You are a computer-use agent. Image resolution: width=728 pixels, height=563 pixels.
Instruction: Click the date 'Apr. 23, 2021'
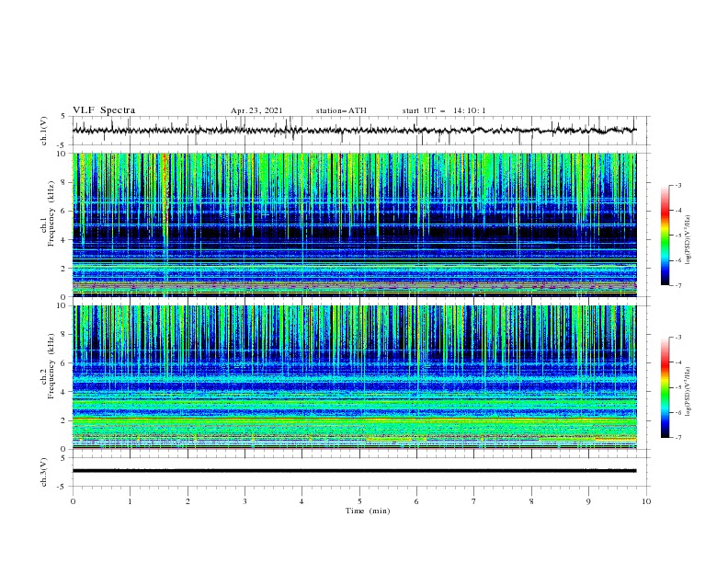(x=256, y=110)
